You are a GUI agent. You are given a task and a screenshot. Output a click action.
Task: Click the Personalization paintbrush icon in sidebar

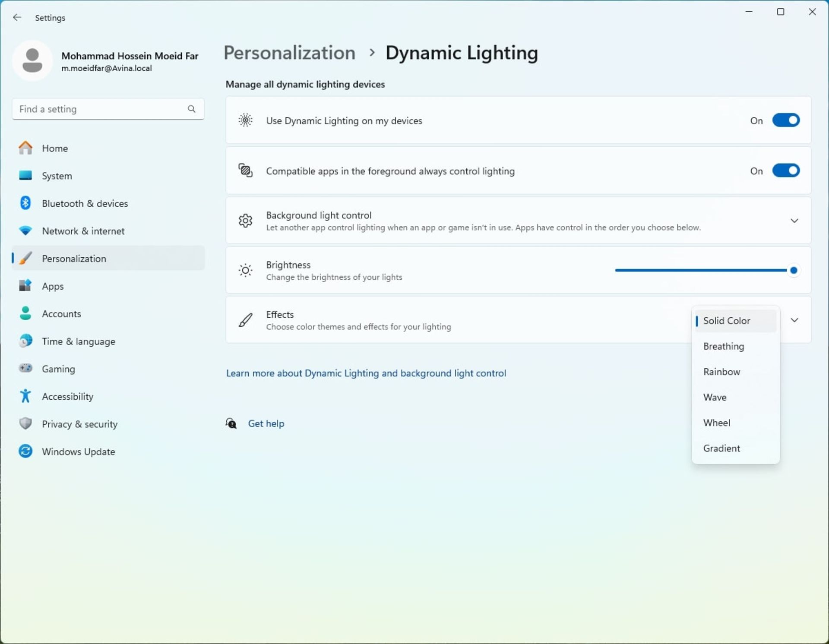[25, 258]
